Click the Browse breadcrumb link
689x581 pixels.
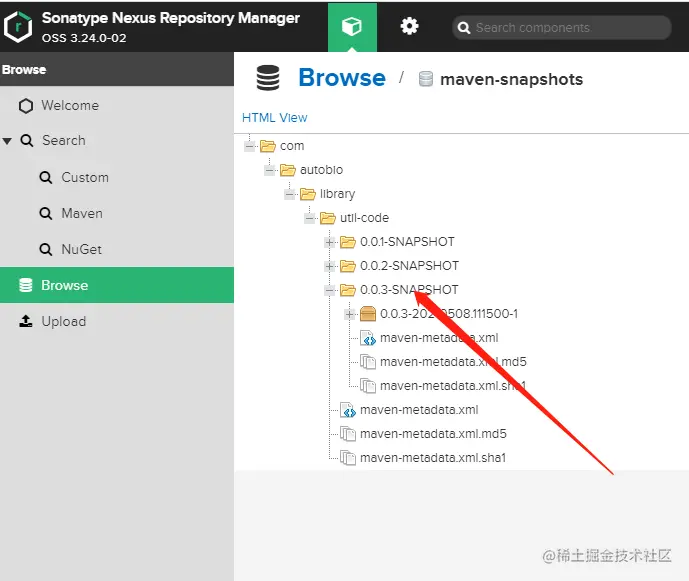342,78
